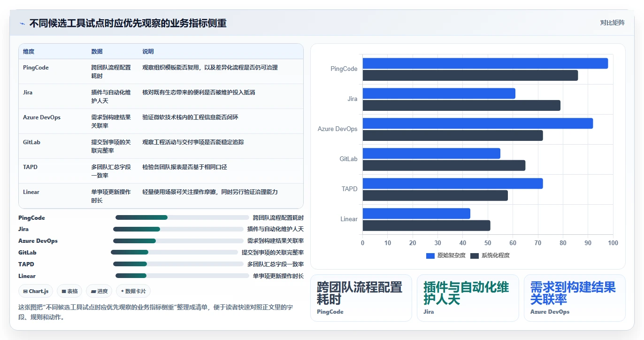Click Linear dark bar in chart
Screen dimensions: 644x340
tap(427, 226)
